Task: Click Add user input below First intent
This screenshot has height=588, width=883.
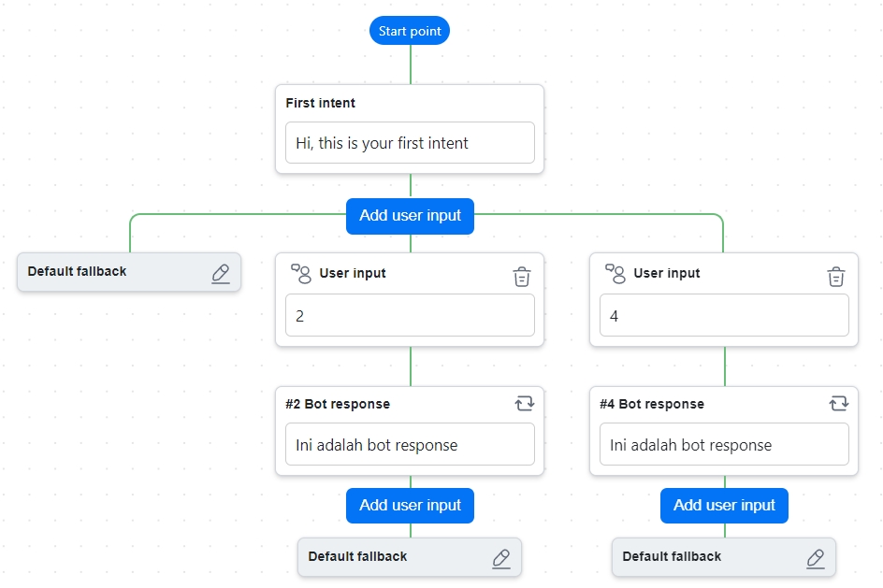Action: point(409,216)
